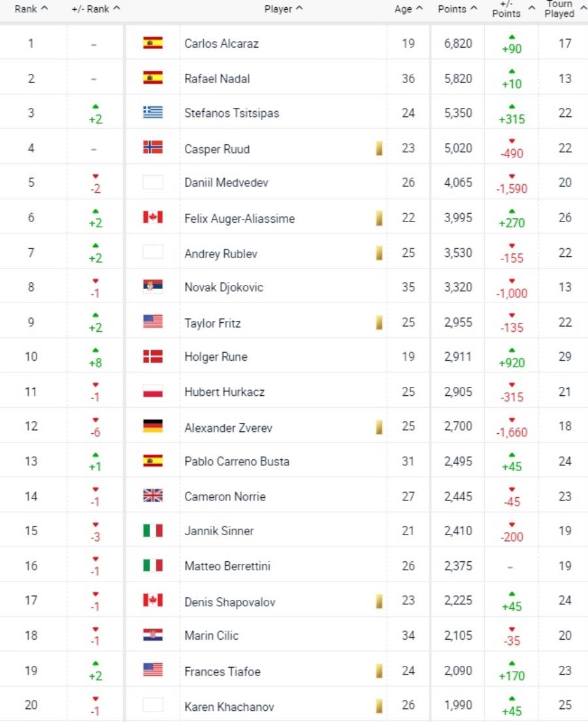Click Serbia flag beside Novak Djokovic
This screenshot has width=588, height=722.
point(153,287)
